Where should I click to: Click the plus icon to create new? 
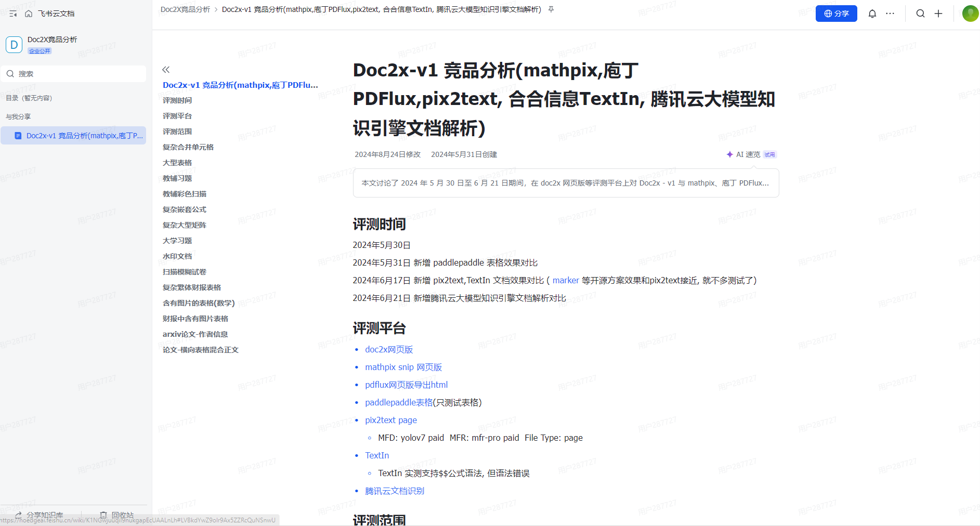[938, 14]
